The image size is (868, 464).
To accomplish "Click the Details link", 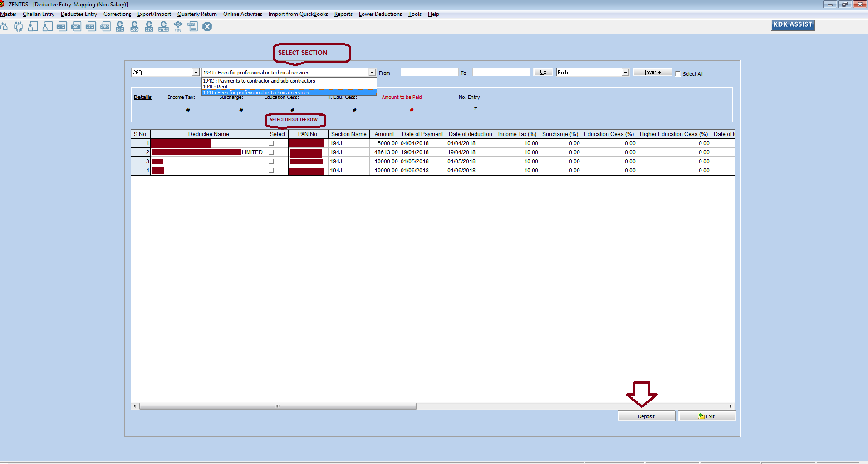I will pyautogui.click(x=142, y=97).
